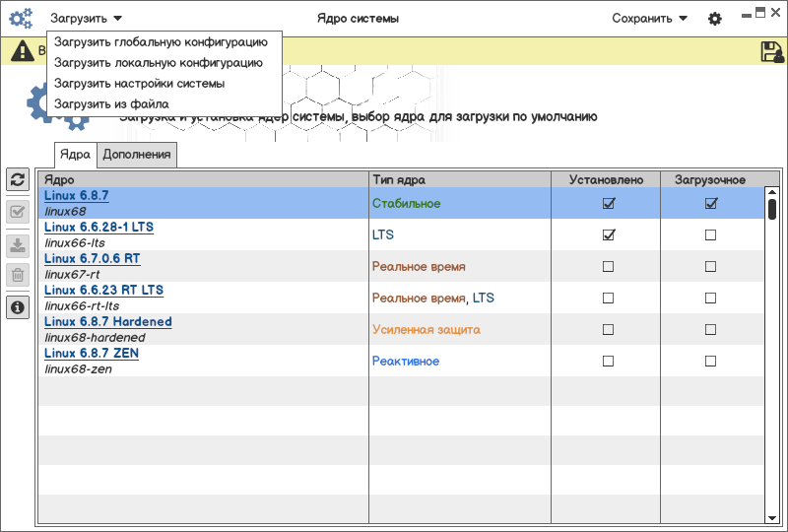
Task: Expand the Сохранить dropdown
Action: [x=649, y=19]
